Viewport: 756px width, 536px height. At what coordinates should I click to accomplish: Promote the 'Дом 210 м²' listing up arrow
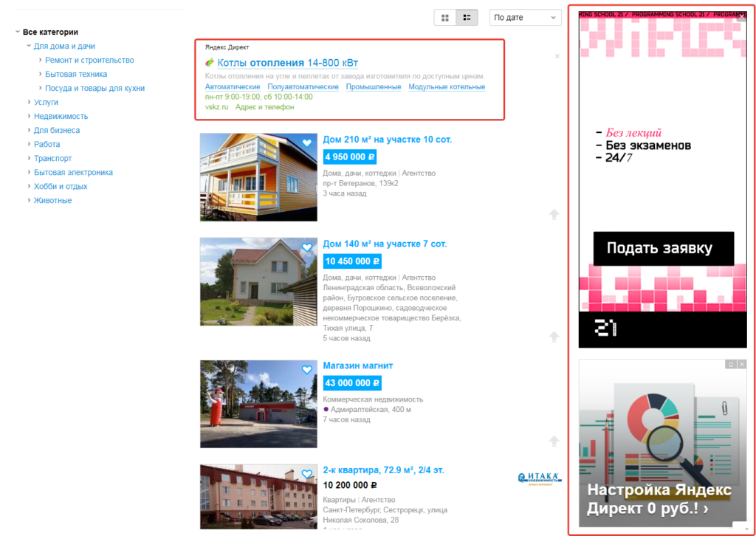click(x=554, y=215)
